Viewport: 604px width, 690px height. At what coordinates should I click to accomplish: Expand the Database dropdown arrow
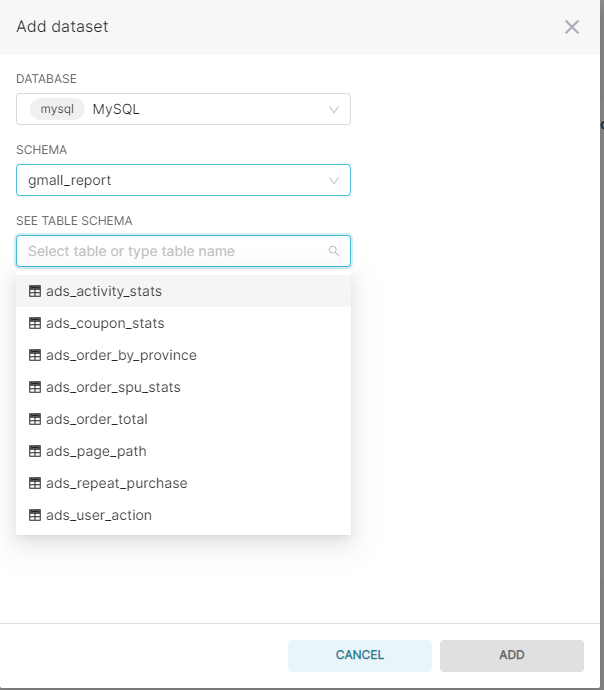[334, 109]
